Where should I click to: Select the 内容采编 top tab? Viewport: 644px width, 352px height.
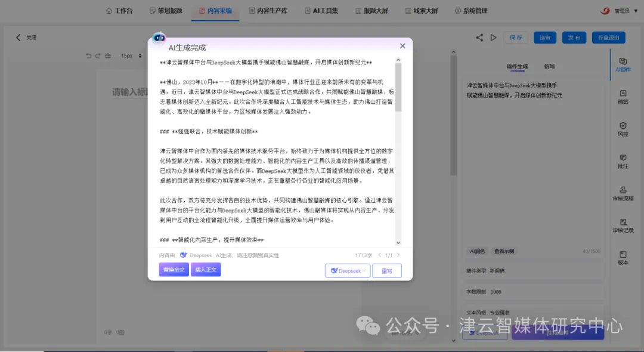point(216,11)
